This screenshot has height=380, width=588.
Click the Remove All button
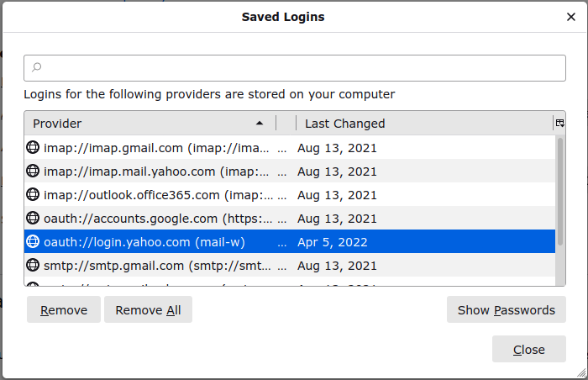click(148, 309)
